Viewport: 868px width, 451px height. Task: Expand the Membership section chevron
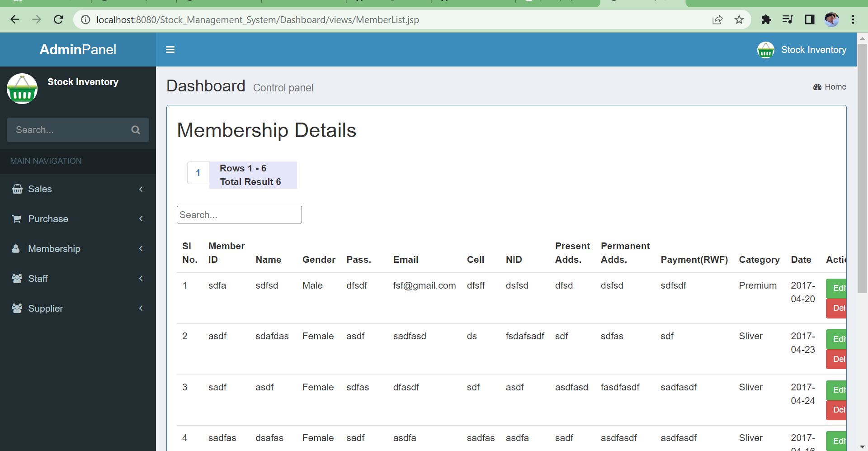tap(141, 249)
